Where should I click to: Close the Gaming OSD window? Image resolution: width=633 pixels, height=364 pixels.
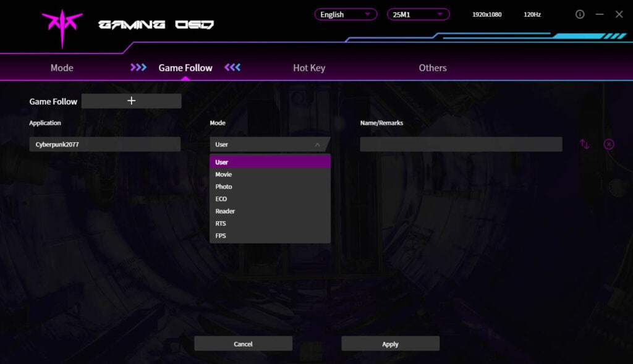tap(619, 15)
